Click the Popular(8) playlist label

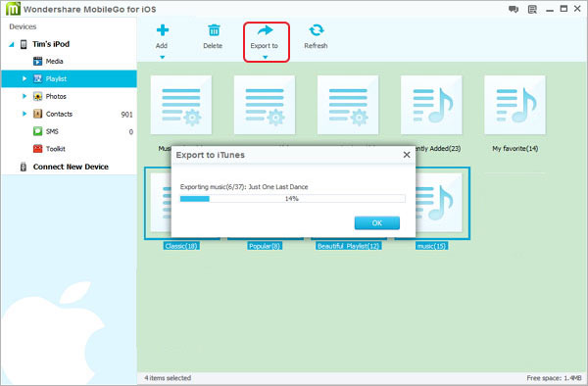pyautogui.click(x=265, y=246)
